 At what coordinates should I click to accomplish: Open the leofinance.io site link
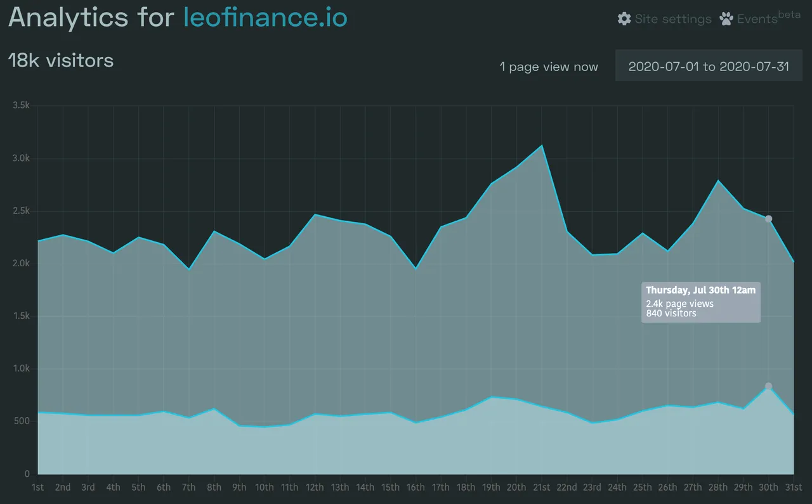[265, 17]
